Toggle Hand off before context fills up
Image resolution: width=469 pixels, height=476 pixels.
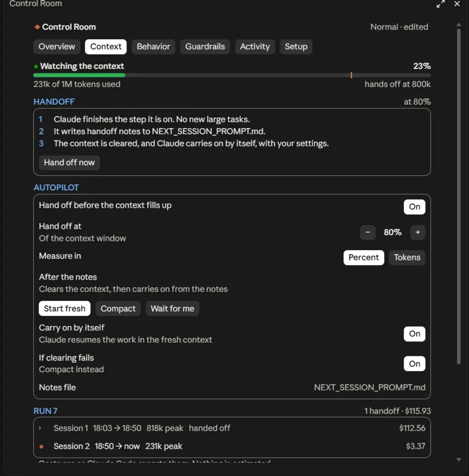point(414,207)
